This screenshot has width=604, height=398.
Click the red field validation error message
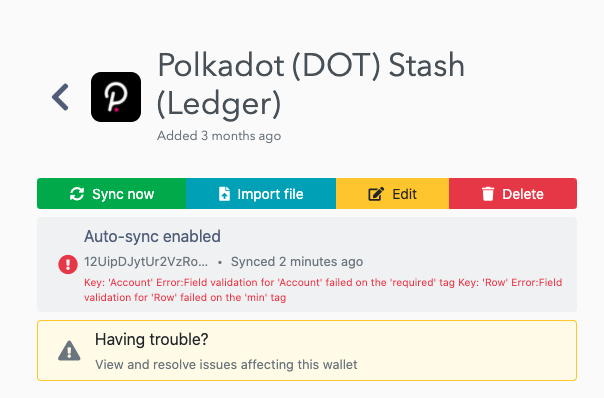323,290
